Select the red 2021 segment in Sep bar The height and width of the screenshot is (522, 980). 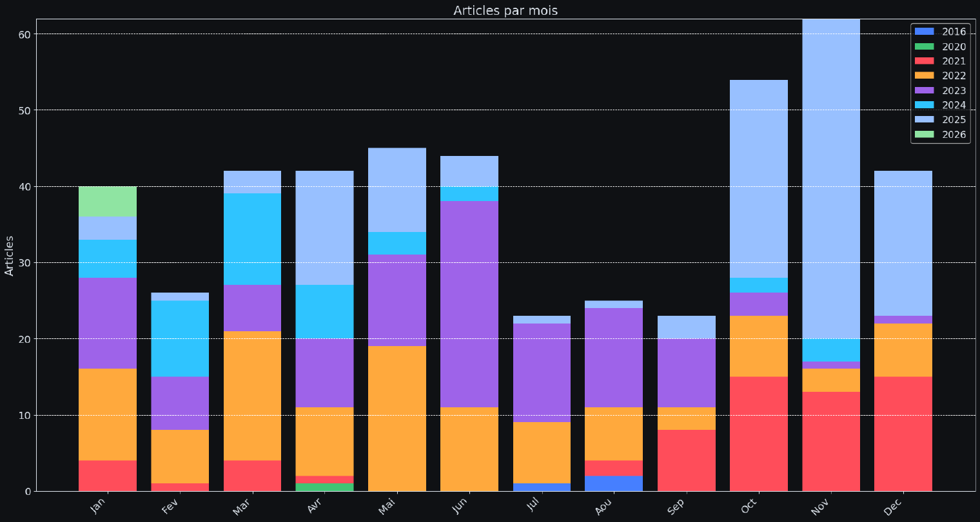[x=687, y=460]
